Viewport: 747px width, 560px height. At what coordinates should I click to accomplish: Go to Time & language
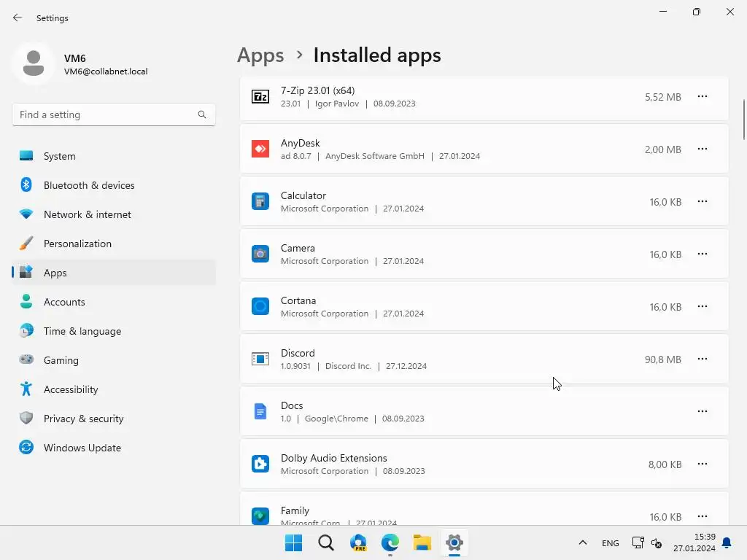point(113,331)
